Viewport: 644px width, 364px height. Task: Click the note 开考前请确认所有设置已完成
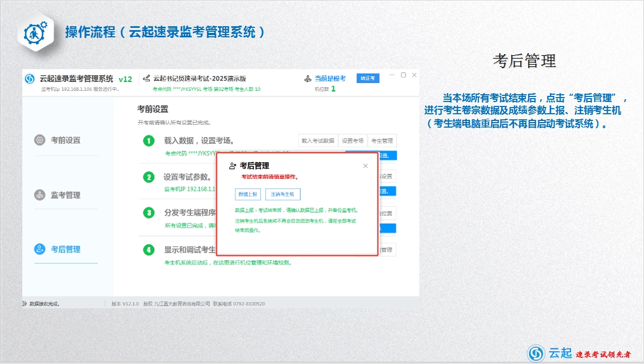click(174, 123)
